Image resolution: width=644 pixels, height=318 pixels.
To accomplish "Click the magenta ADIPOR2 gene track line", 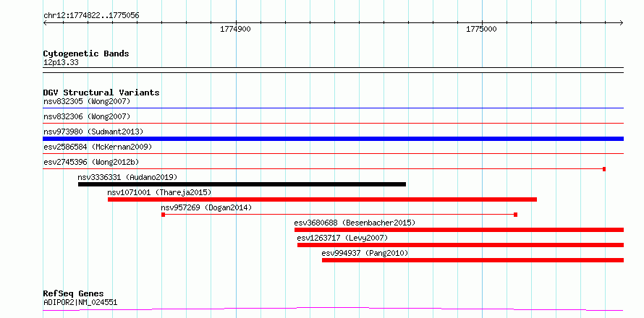I will coord(334,309).
